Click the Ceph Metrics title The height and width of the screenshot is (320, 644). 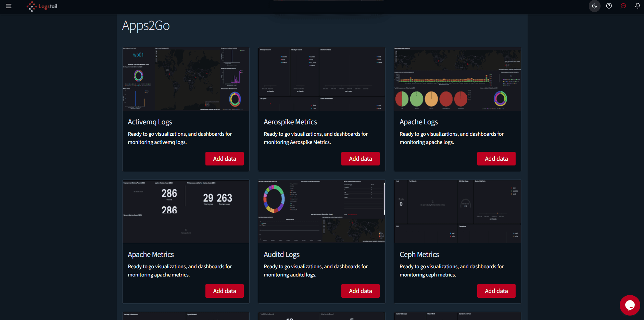(x=419, y=255)
